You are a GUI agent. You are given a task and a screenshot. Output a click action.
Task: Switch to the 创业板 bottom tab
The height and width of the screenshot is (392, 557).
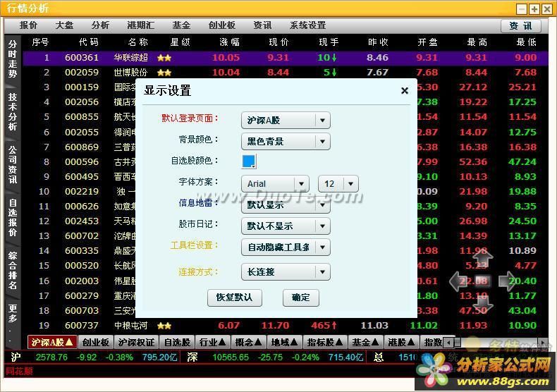[x=96, y=342]
